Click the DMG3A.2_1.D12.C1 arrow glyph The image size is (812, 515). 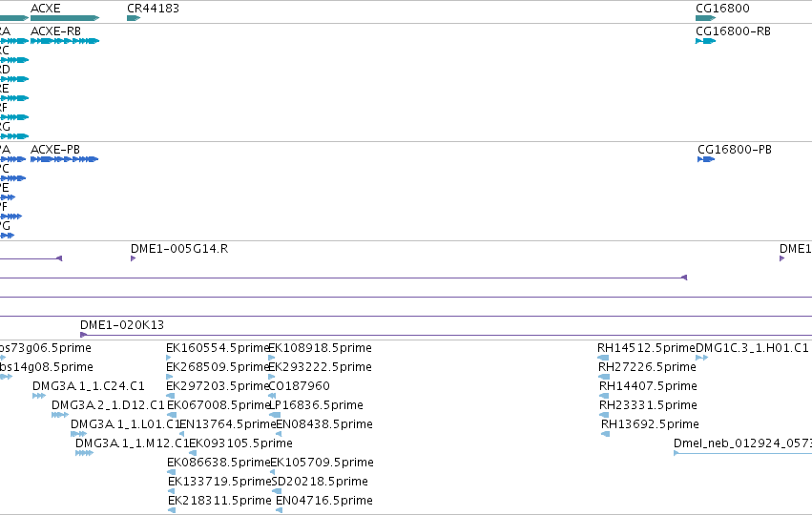[60, 415]
